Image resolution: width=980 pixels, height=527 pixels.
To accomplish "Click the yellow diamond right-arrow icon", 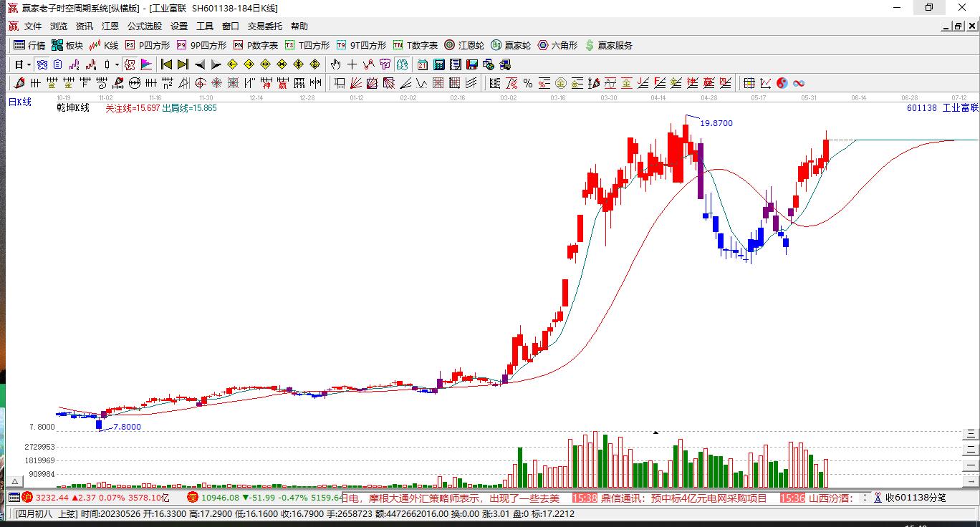I will 249,64.
